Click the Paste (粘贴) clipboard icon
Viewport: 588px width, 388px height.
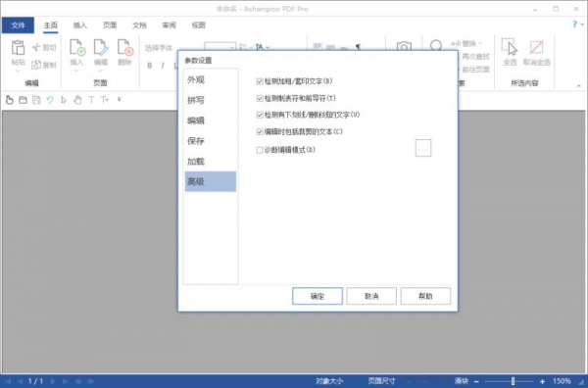18,48
